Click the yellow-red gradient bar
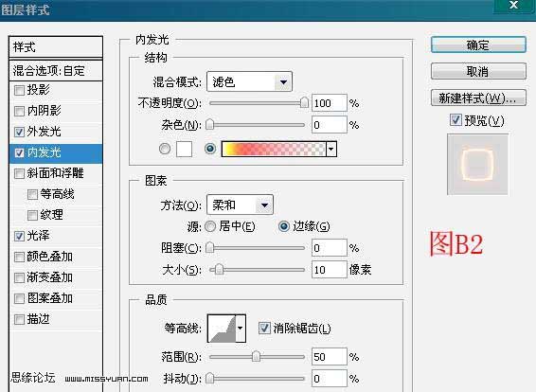536x392 pixels. click(274, 150)
